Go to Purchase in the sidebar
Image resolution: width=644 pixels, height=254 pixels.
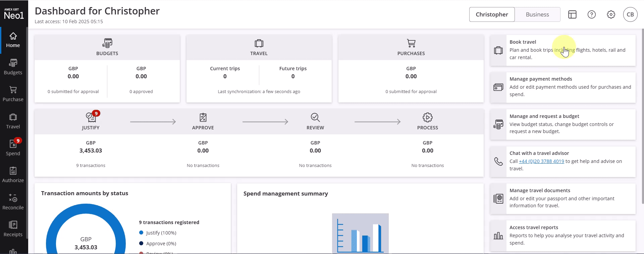[13, 94]
